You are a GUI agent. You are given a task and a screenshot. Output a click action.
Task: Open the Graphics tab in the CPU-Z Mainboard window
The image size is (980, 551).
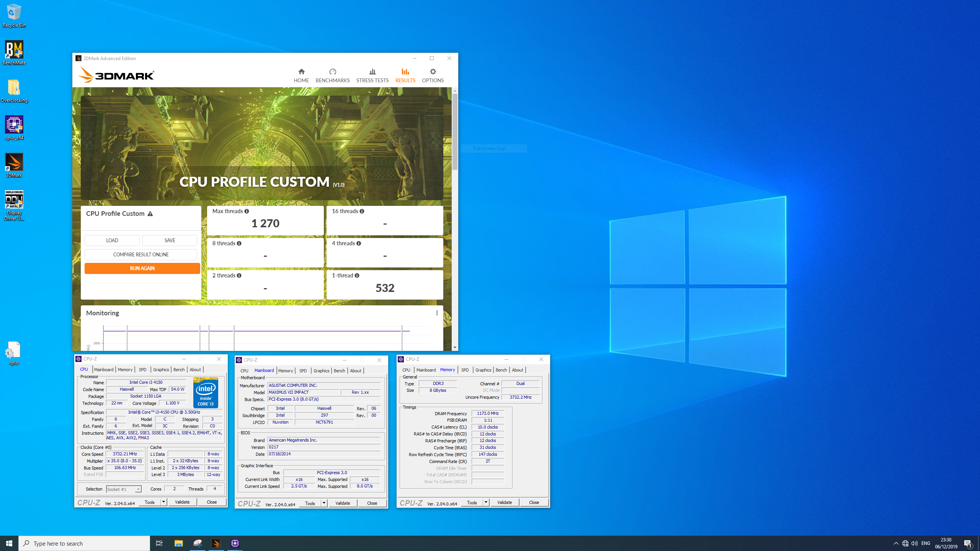pos(321,371)
